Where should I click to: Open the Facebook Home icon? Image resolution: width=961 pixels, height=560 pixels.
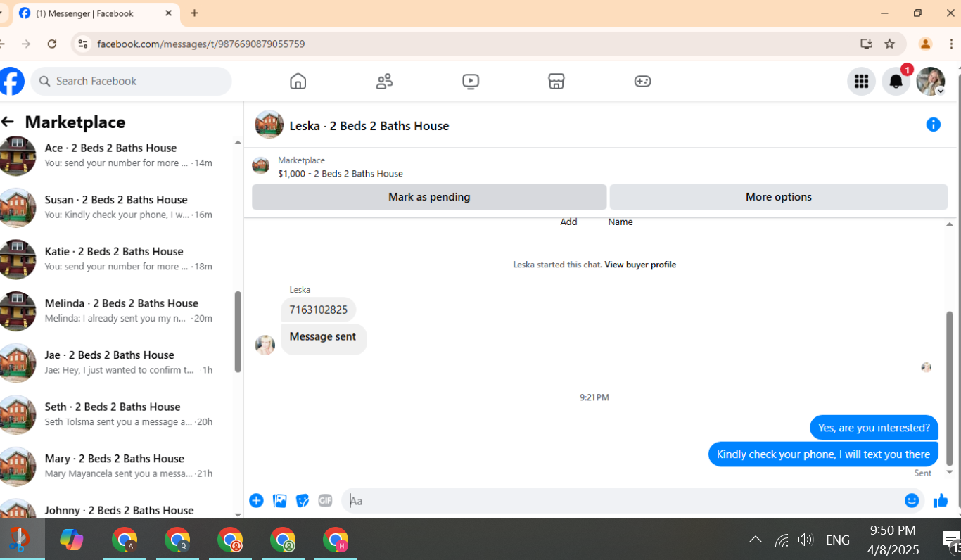point(298,82)
